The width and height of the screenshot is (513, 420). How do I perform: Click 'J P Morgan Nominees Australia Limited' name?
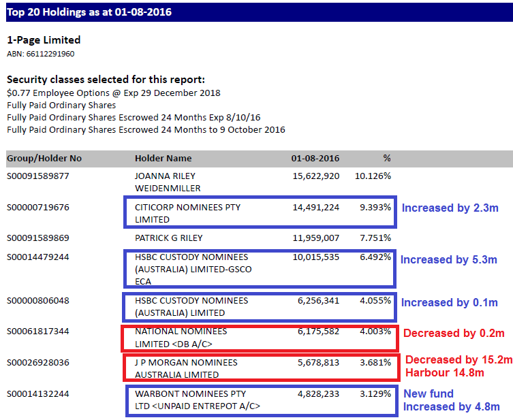(186, 369)
